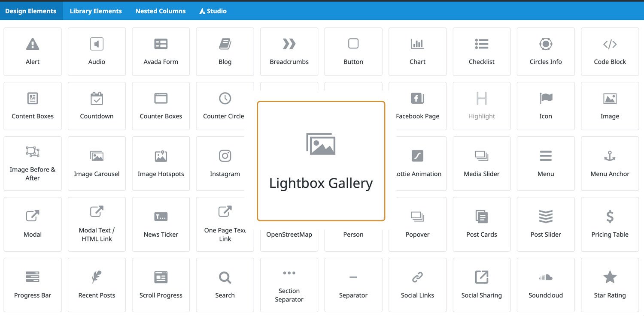Select the Alert element icon
Screen dimensions: 644x316
(33, 44)
